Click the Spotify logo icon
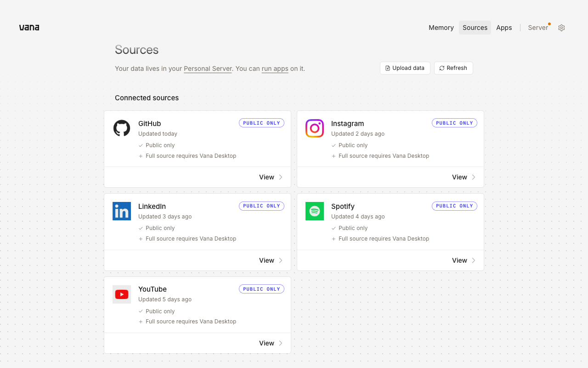Image resolution: width=588 pixels, height=368 pixels. tap(315, 211)
